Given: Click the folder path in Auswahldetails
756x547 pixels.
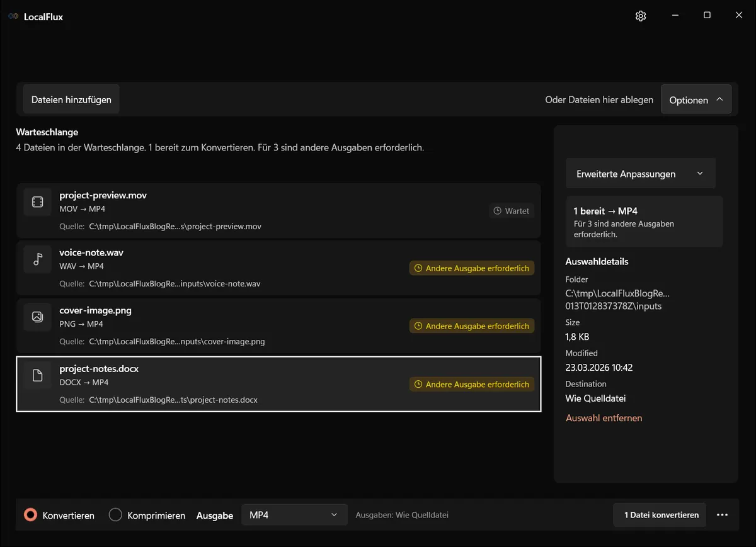Looking at the screenshot, I should pyautogui.click(x=617, y=300).
